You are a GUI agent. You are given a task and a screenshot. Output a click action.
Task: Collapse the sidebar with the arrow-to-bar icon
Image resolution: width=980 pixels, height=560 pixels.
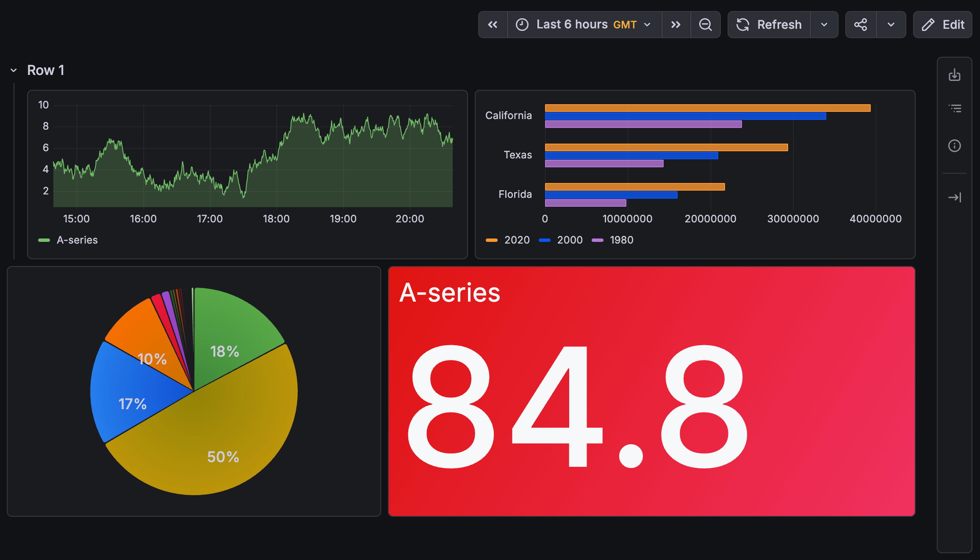tap(955, 197)
